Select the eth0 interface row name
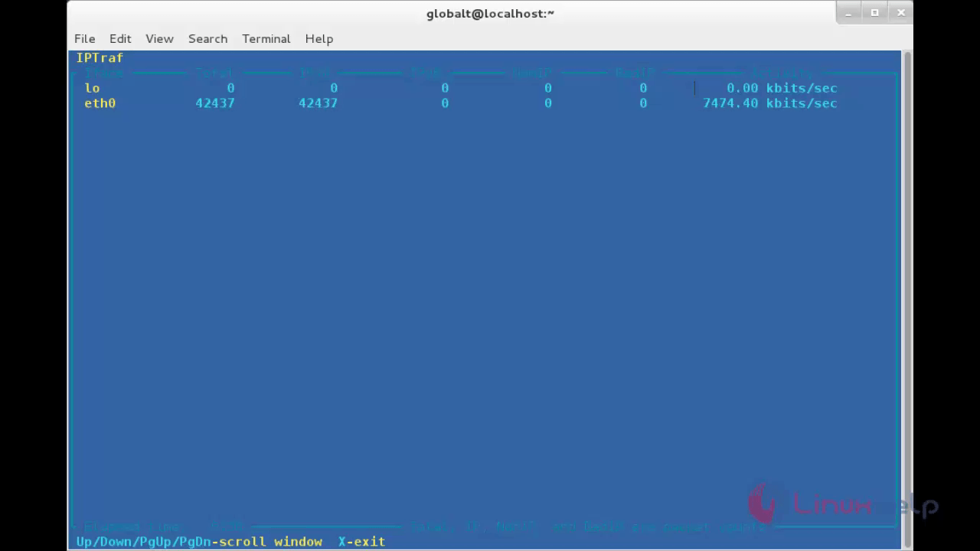Screen dimensions: 980x551 [x=100, y=103]
